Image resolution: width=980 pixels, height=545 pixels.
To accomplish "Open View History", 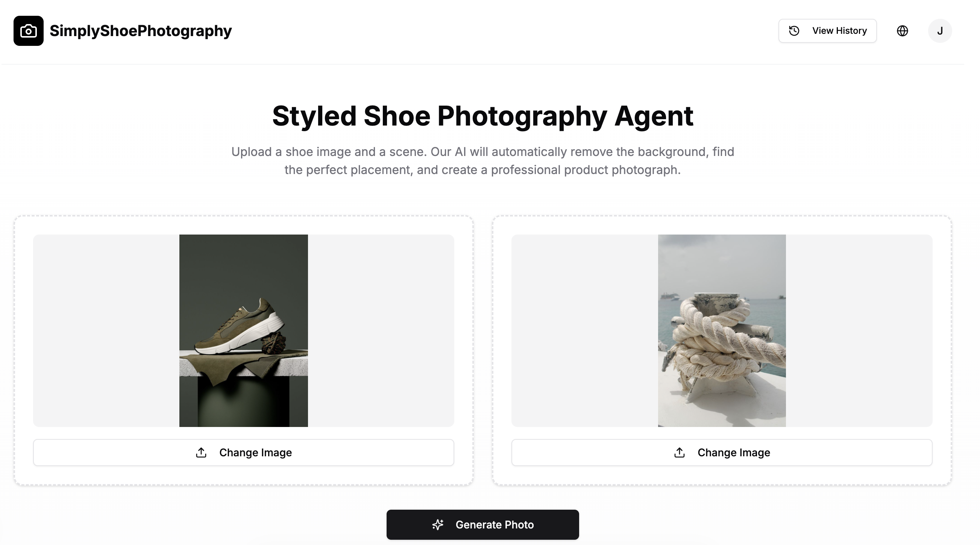I will 827,31.
